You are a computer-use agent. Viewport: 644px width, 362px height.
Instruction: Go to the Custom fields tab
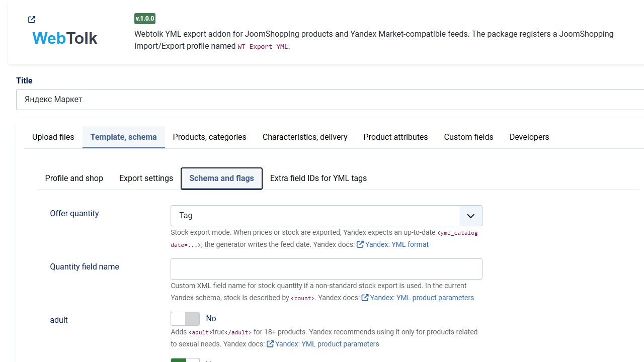click(x=469, y=137)
